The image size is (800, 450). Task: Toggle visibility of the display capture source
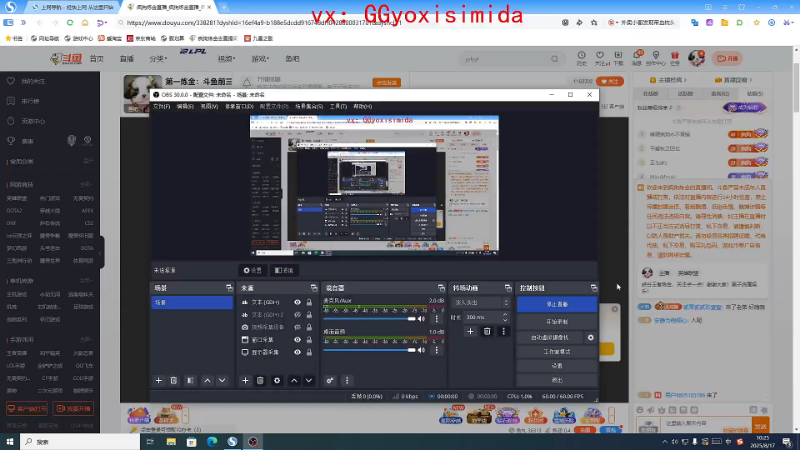click(297, 352)
